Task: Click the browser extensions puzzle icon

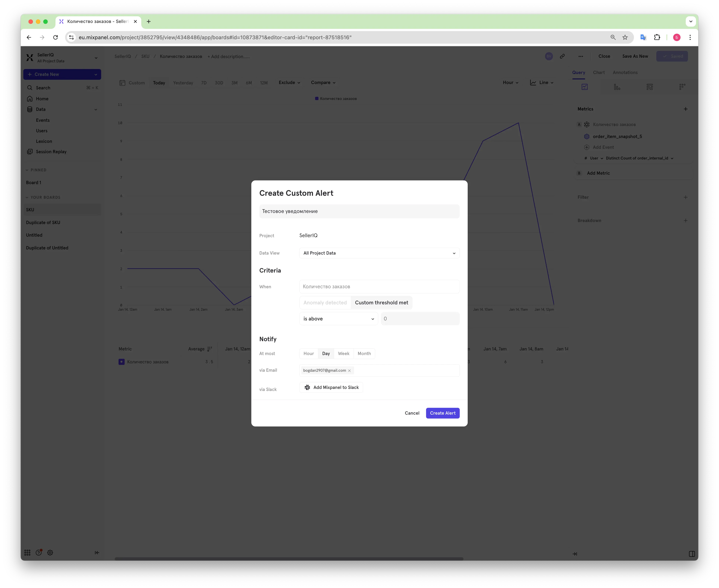Action: (x=657, y=37)
